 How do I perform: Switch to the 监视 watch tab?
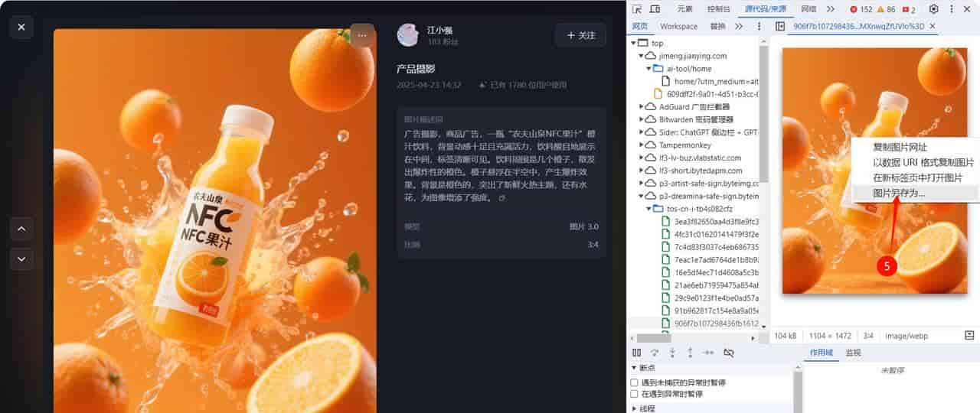853,353
